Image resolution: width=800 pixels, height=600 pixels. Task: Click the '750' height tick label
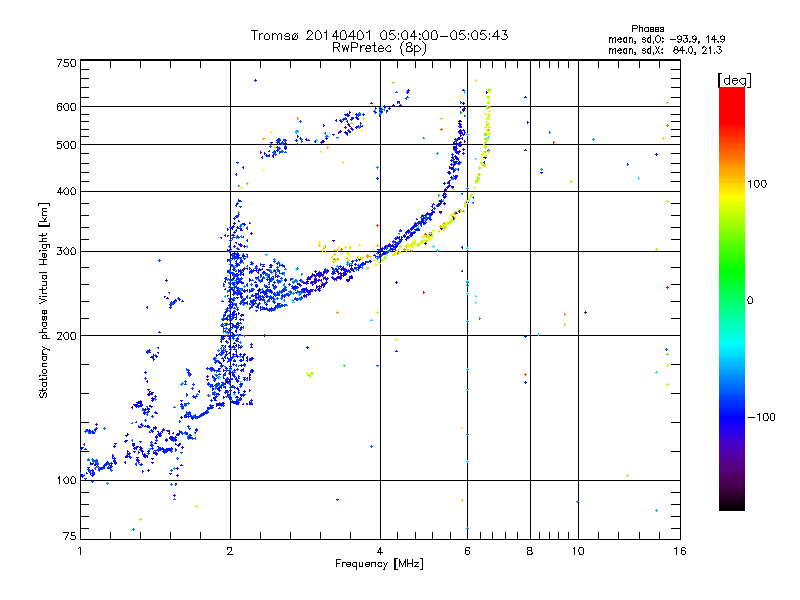point(66,63)
